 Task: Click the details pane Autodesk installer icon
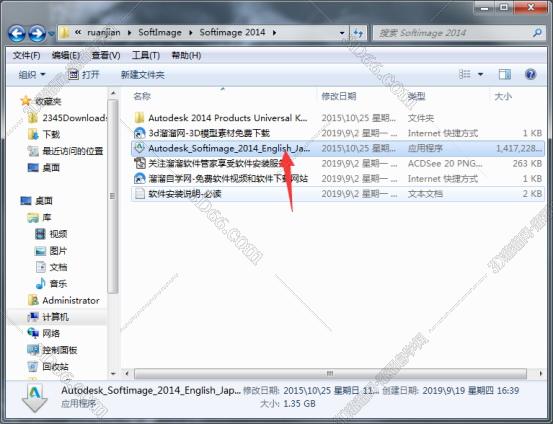click(35, 398)
